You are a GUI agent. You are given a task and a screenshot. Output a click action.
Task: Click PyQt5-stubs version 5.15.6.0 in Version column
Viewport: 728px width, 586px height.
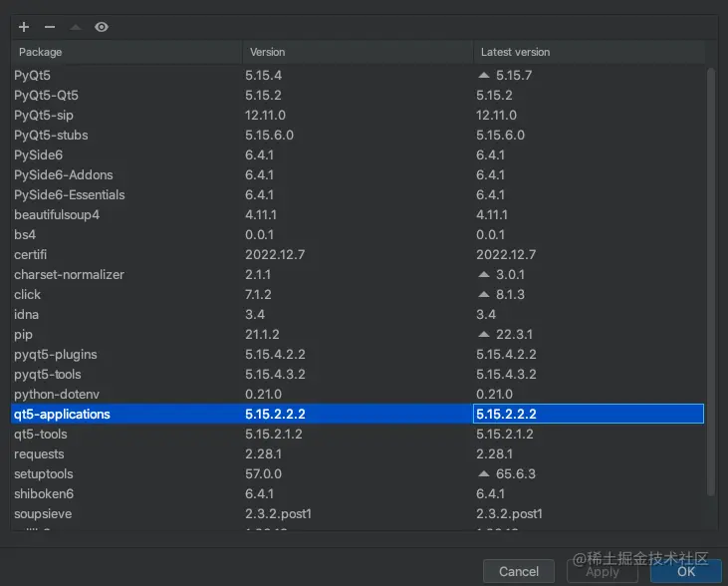[x=269, y=136]
